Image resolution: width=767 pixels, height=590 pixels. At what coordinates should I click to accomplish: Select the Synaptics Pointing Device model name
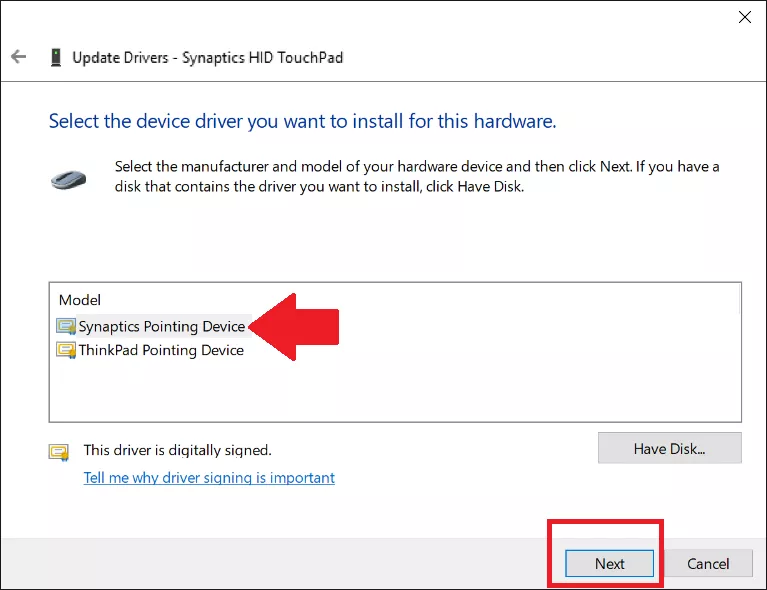[162, 327]
